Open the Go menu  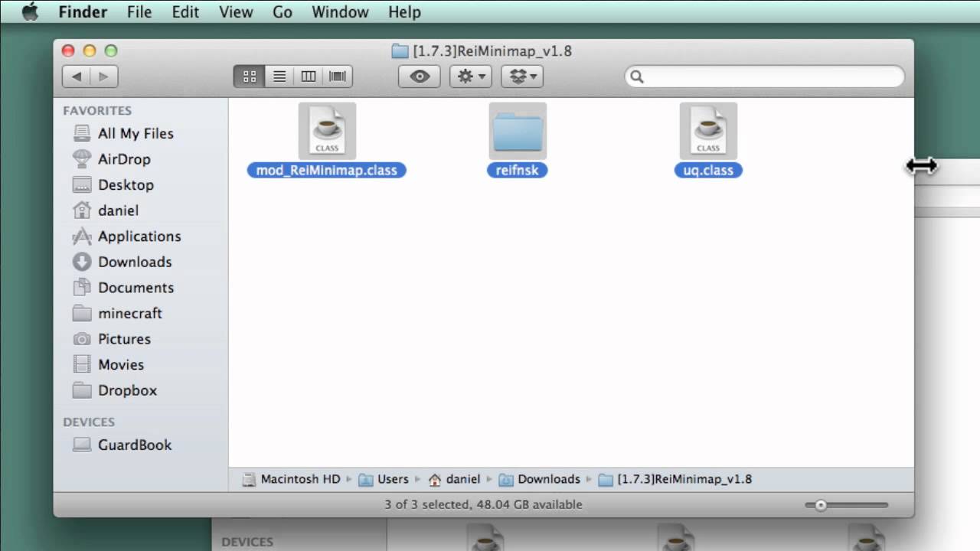click(x=283, y=12)
